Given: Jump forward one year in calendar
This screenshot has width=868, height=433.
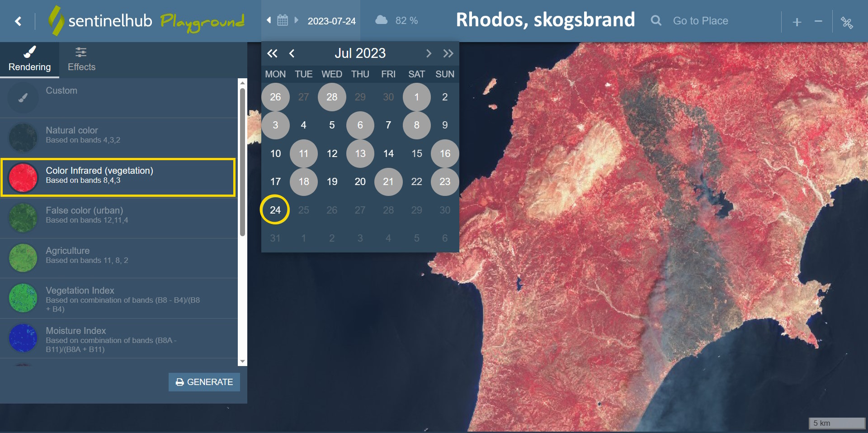Looking at the screenshot, I should pyautogui.click(x=448, y=53).
